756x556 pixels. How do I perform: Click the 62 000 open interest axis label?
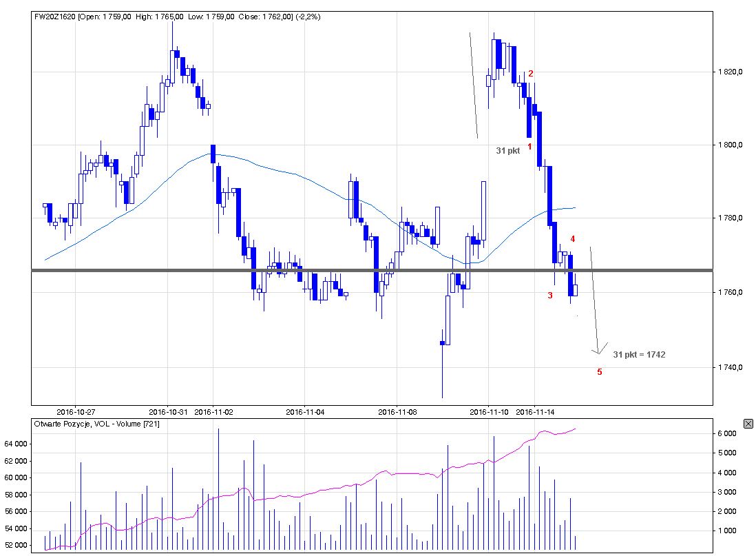16,461
